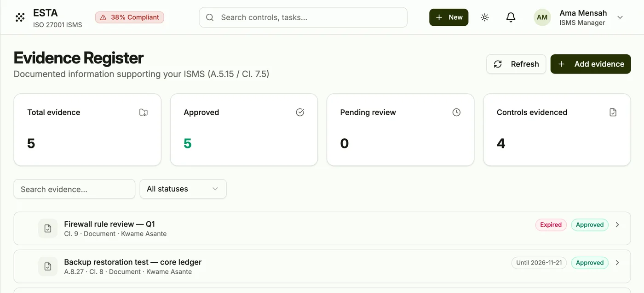The image size is (644, 293).
Task: Select the Total evidence card
Action: point(87,130)
